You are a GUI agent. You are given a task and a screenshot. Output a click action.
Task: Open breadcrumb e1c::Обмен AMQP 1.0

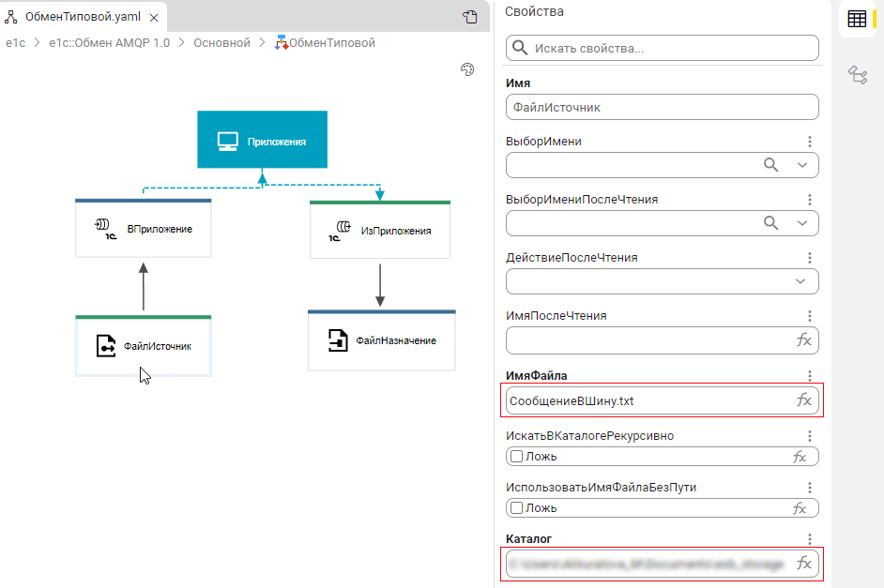[x=110, y=43]
